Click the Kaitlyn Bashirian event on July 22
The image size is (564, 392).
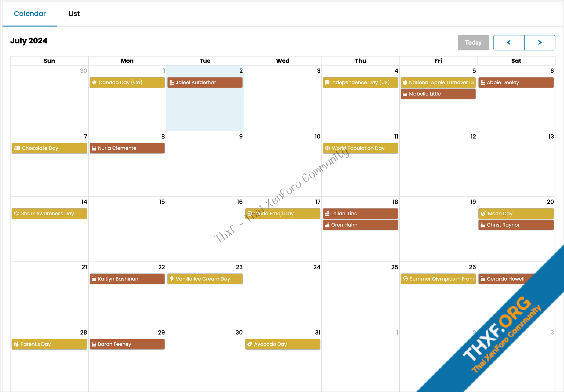(x=127, y=279)
